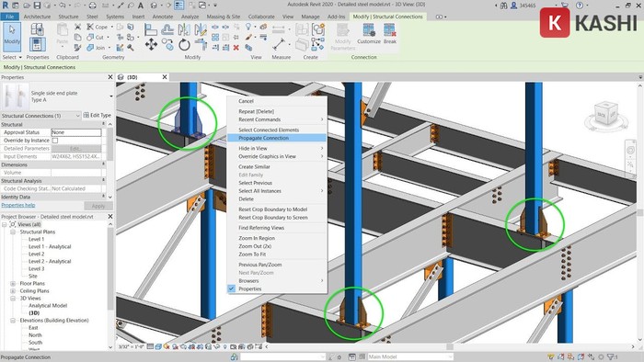Open the Structural Connections (1) filter dropdown
The height and width of the screenshot is (362, 644).
pos(40,116)
